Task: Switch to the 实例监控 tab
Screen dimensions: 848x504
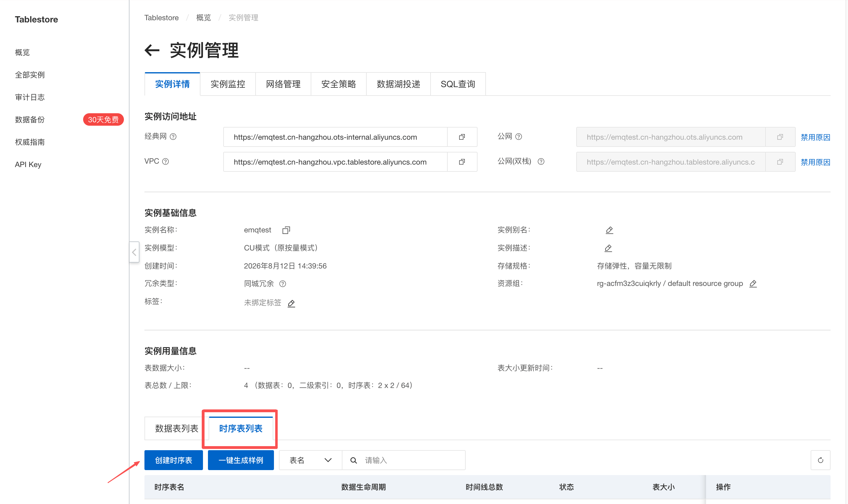Action: pyautogui.click(x=228, y=84)
